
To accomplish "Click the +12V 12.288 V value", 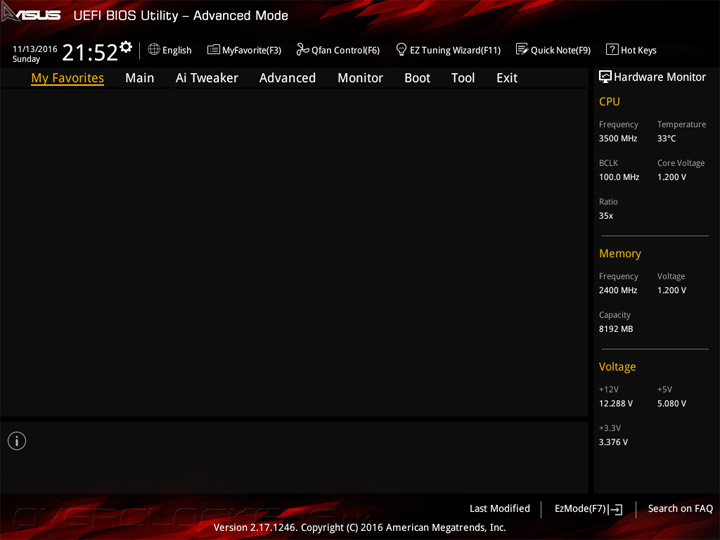I will tap(616, 403).
